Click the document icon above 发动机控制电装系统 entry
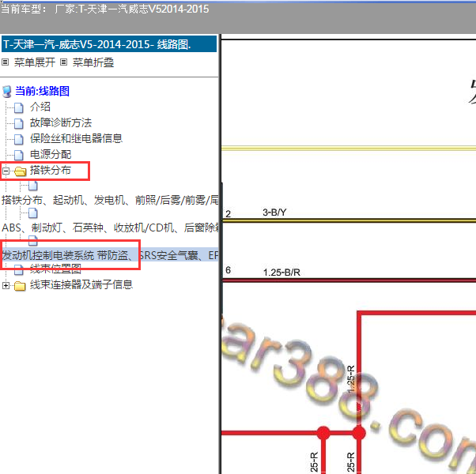This screenshot has height=474, width=476. pyautogui.click(x=32, y=240)
